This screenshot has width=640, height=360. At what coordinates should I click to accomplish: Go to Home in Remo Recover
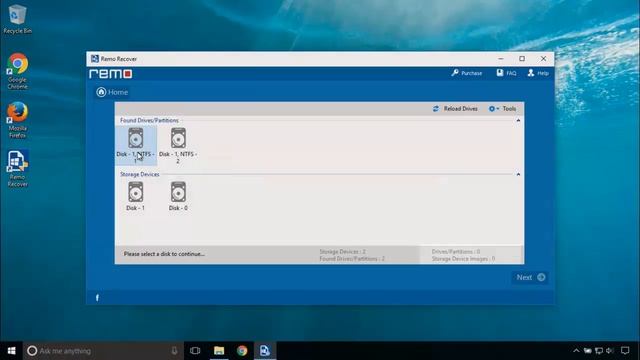112,92
